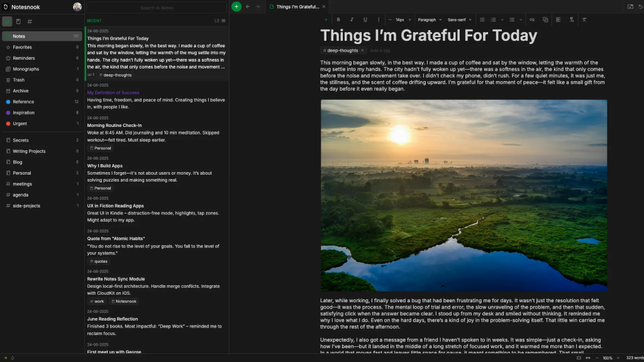
Task: Click the sort notes icon in list header
Action: [x=216, y=21]
